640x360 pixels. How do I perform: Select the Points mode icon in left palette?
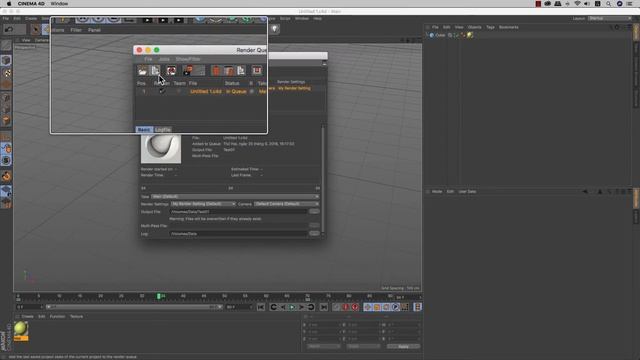(6, 98)
